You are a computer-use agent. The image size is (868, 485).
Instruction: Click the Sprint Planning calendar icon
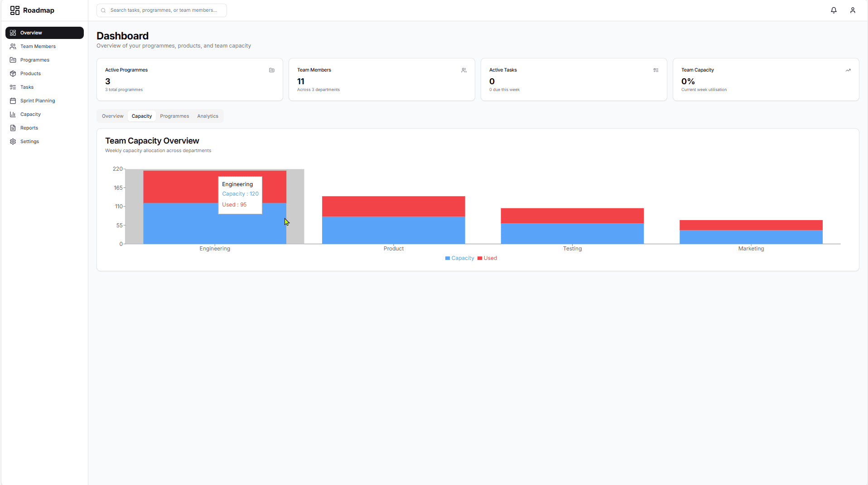coord(12,101)
